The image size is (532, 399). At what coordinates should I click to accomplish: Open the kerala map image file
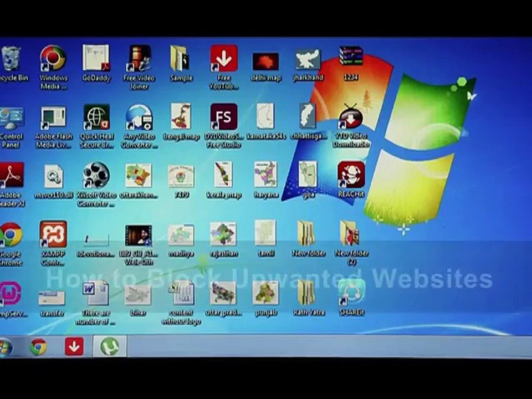pos(223,175)
